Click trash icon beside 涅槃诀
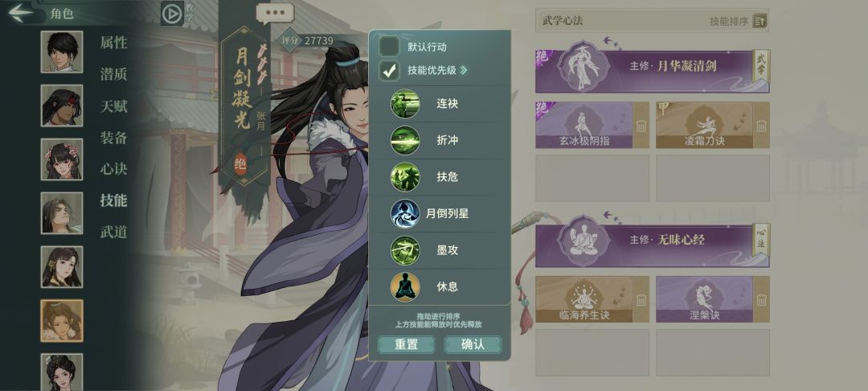 click(762, 300)
